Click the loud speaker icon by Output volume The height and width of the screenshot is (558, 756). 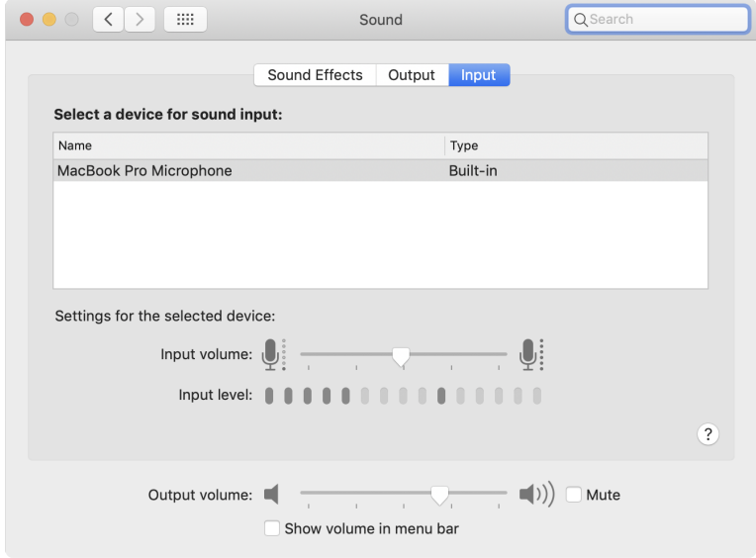(x=536, y=494)
